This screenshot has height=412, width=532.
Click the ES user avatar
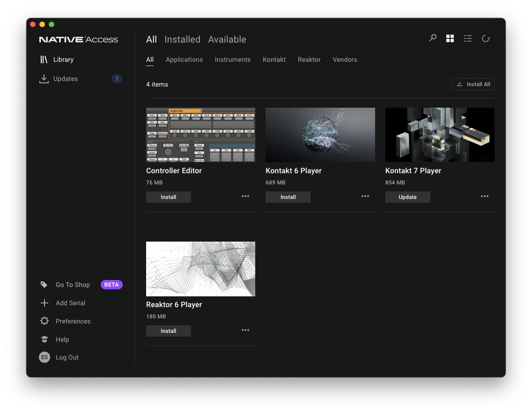click(44, 357)
